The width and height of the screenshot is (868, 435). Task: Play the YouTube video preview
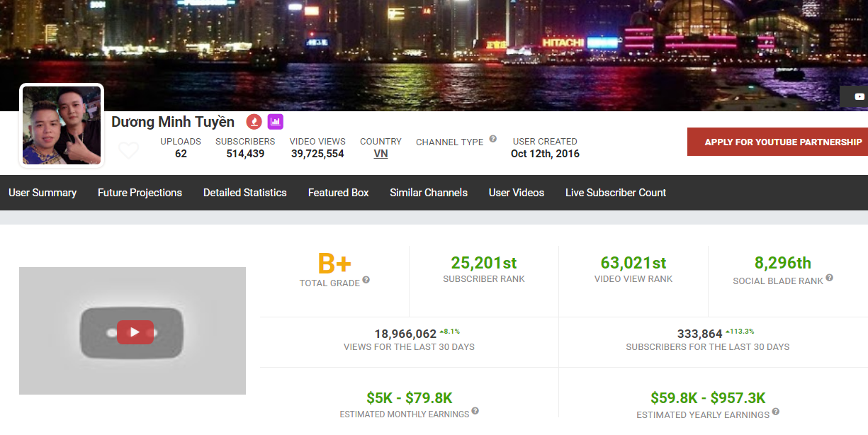(x=135, y=332)
